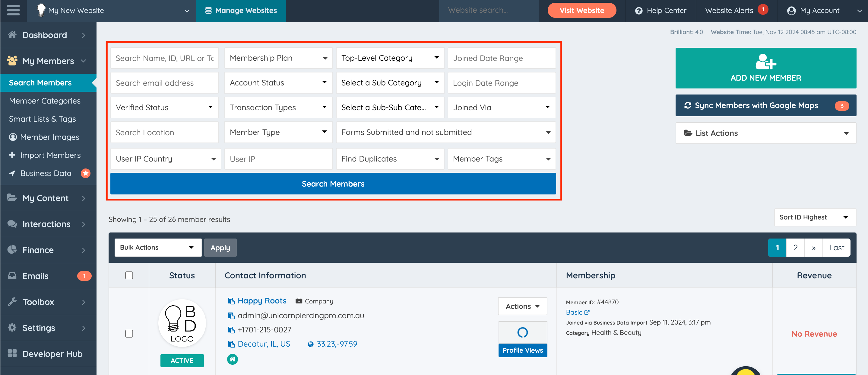The image size is (868, 375).
Task: Click the hamburger menu icon
Action: (13, 10)
